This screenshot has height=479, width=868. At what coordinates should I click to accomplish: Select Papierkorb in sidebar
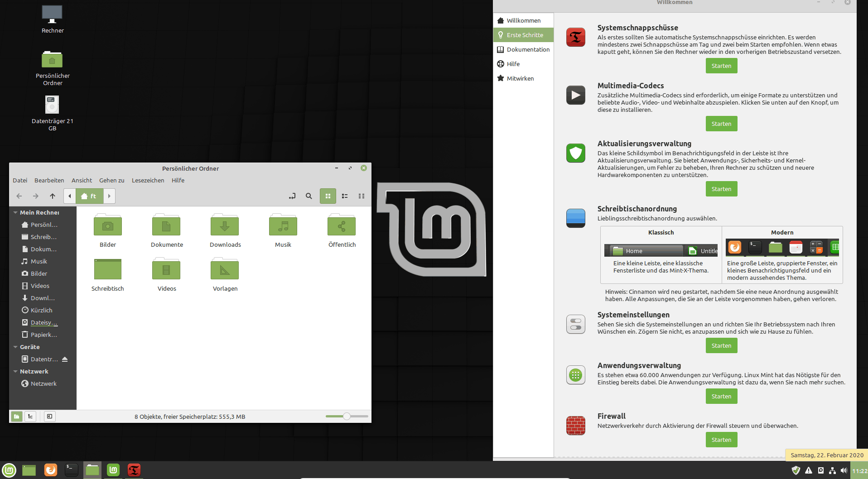point(39,335)
